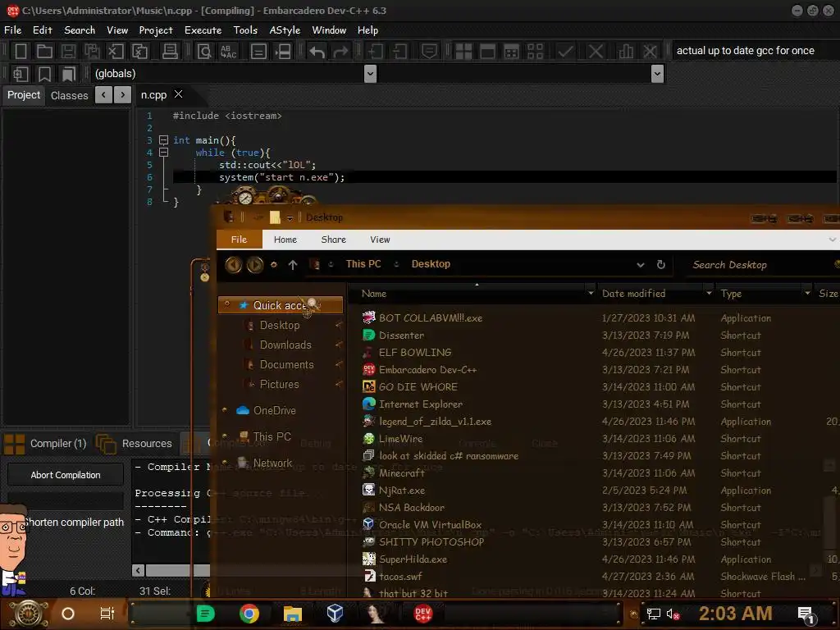Collapse the main() fold on line 3

[164, 140]
